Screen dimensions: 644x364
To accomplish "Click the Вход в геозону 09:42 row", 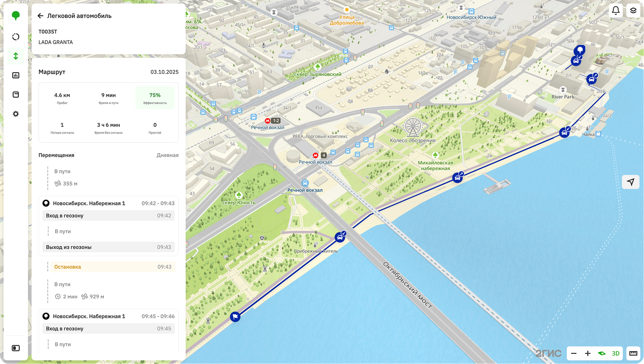I will [x=108, y=215].
